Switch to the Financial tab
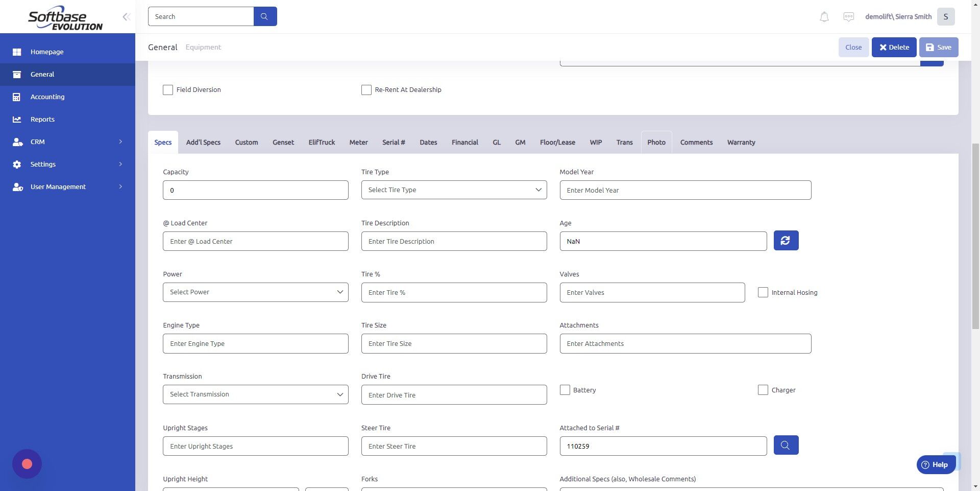Image resolution: width=980 pixels, height=491 pixels. pos(464,142)
